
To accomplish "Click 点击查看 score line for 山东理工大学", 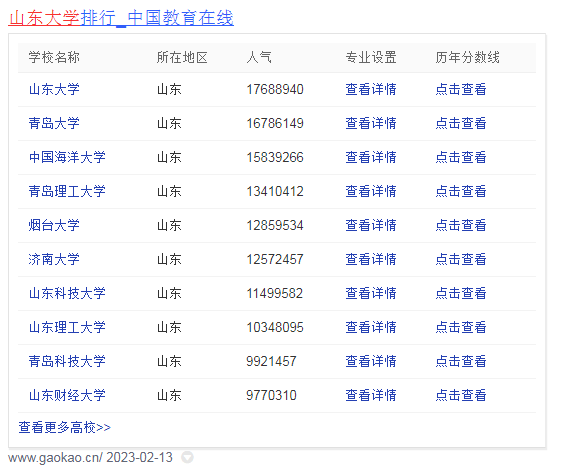I will [x=461, y=327].
